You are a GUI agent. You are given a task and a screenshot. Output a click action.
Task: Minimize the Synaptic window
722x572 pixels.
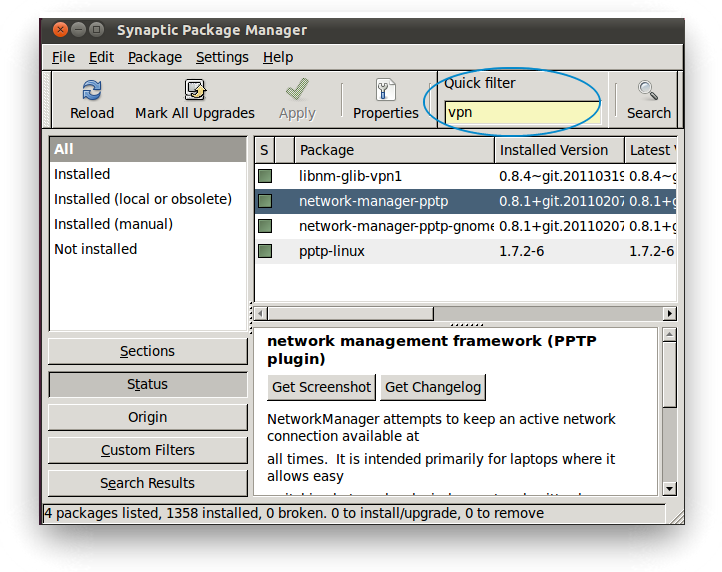click(x=79, y=30)
